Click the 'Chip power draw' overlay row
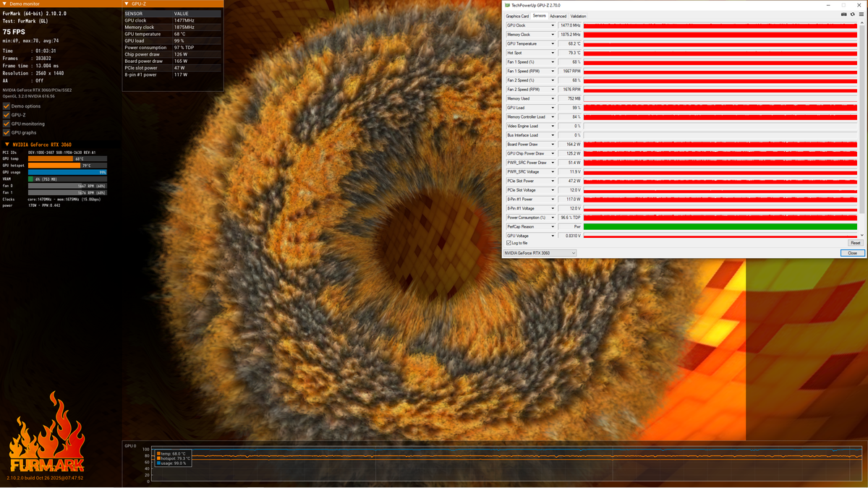 tap(172, 54)
